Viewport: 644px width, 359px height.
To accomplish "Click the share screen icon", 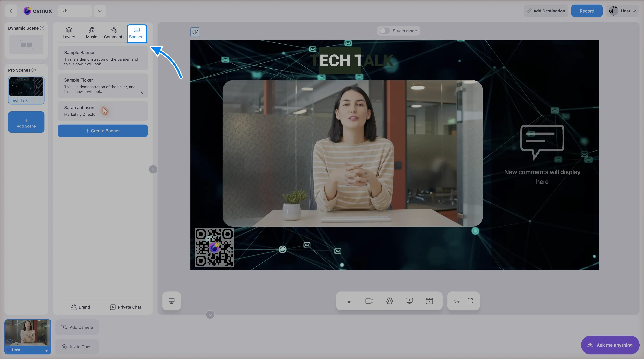I will (409, 301).
